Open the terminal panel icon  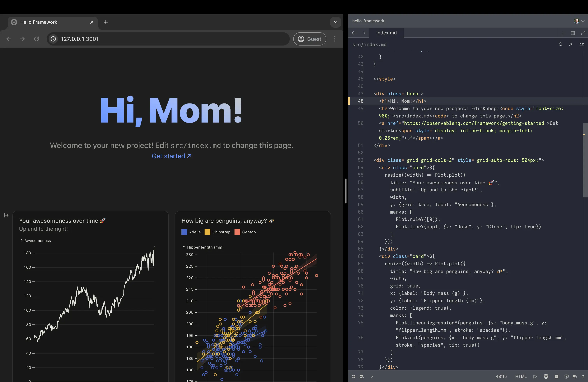coord(556,377)
